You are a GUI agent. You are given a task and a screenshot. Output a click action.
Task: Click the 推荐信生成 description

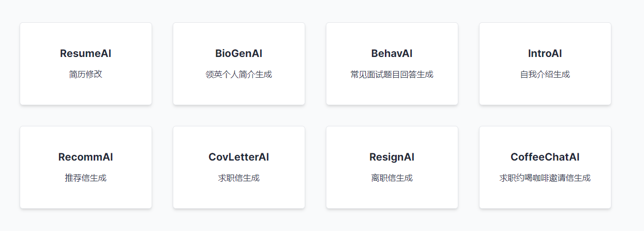86,178
